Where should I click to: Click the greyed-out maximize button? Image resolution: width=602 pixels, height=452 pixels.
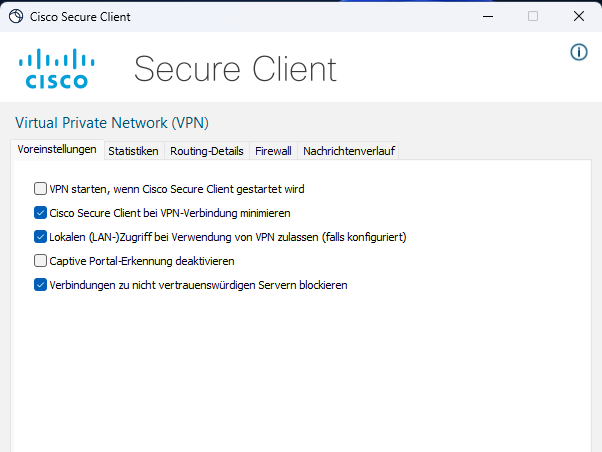pos(532,16)
